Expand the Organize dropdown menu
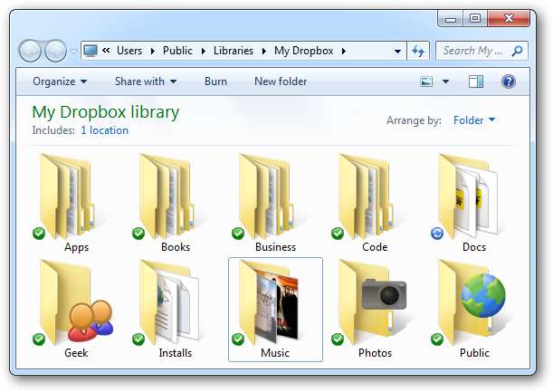The image size is (553, 392). tap(60, 81)
